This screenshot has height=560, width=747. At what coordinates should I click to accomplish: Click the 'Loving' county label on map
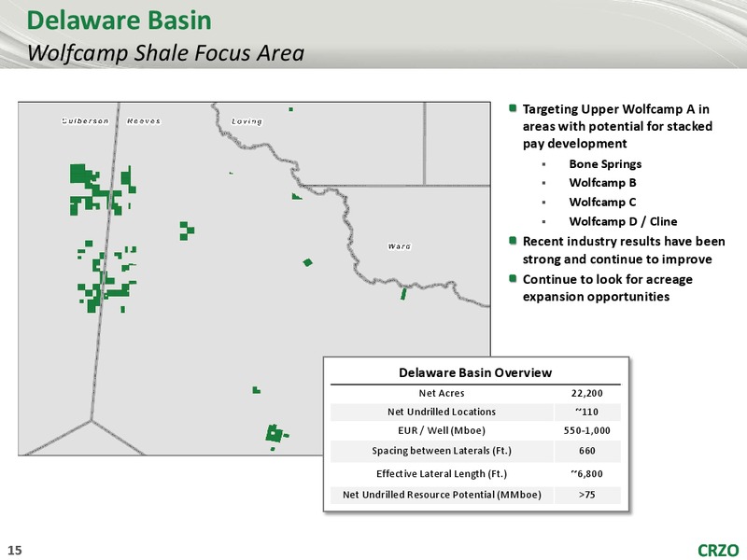coord(247,121)
